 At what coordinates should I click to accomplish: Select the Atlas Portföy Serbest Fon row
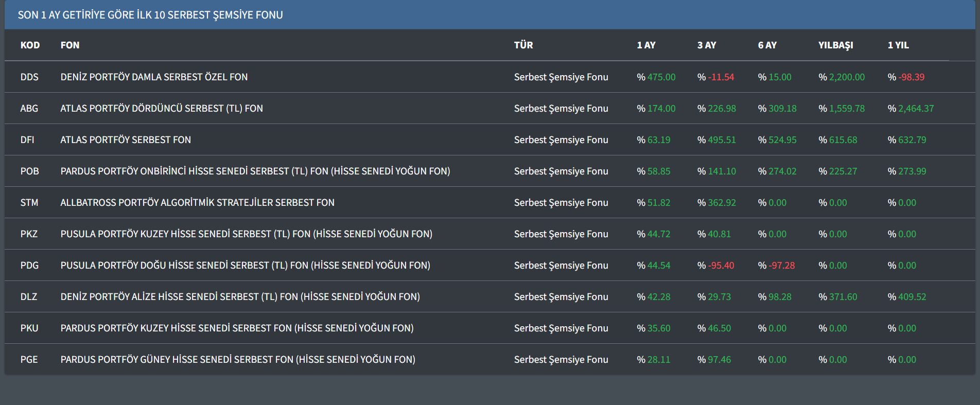click(x=126, y=140)
